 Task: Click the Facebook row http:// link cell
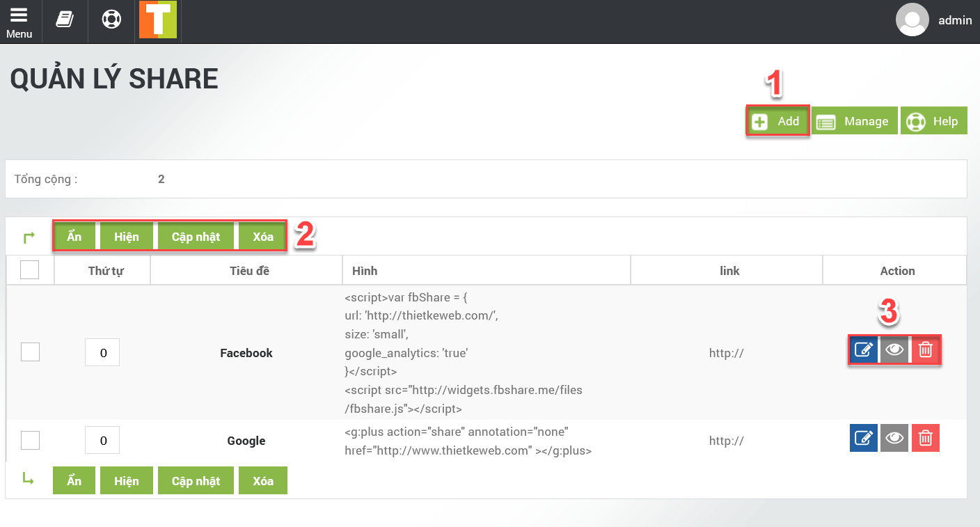(x=727, y=353)
